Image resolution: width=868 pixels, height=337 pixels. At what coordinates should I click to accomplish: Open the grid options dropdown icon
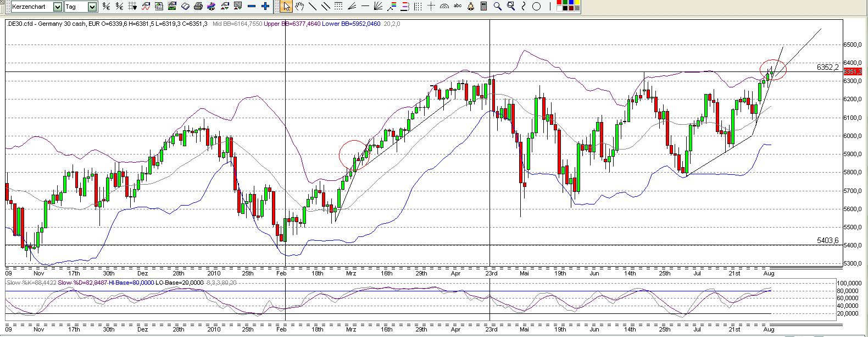(x=132, y=6)
